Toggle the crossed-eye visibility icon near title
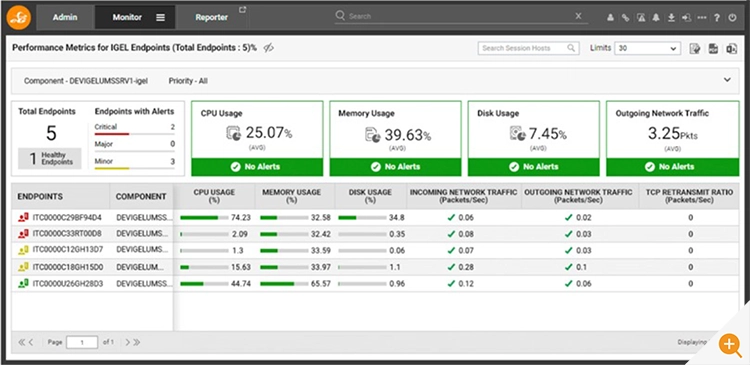The image size is (750, 365). (x=269, y=47)
